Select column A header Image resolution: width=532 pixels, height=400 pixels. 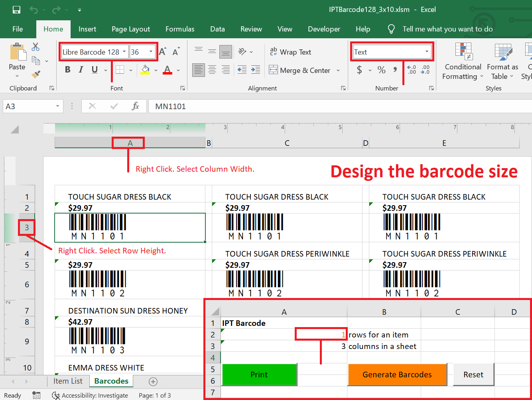(130, 143)
